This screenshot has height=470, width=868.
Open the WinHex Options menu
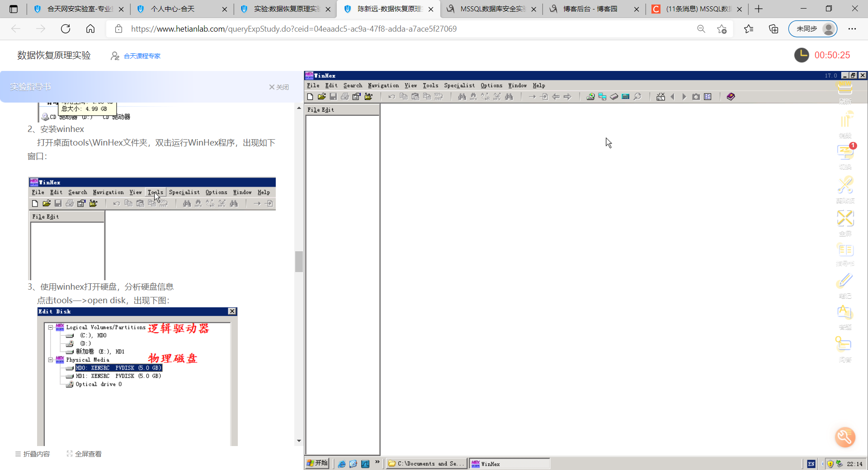(x=491, y=85)
